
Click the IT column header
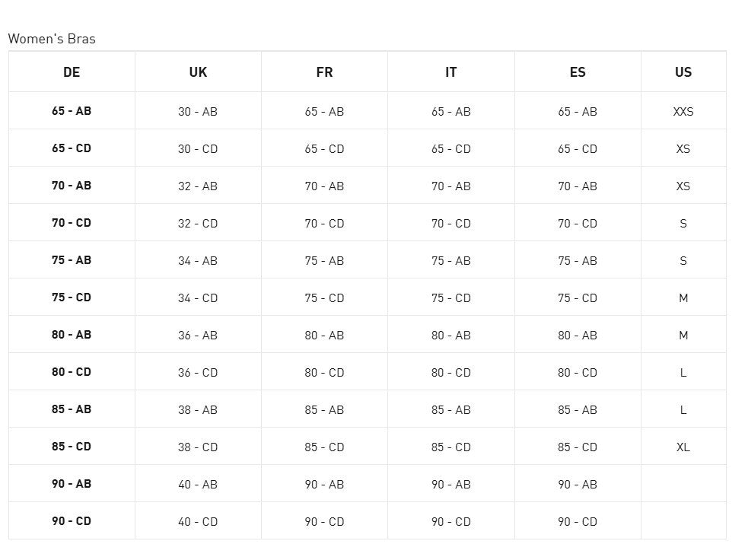pos(451,72)
